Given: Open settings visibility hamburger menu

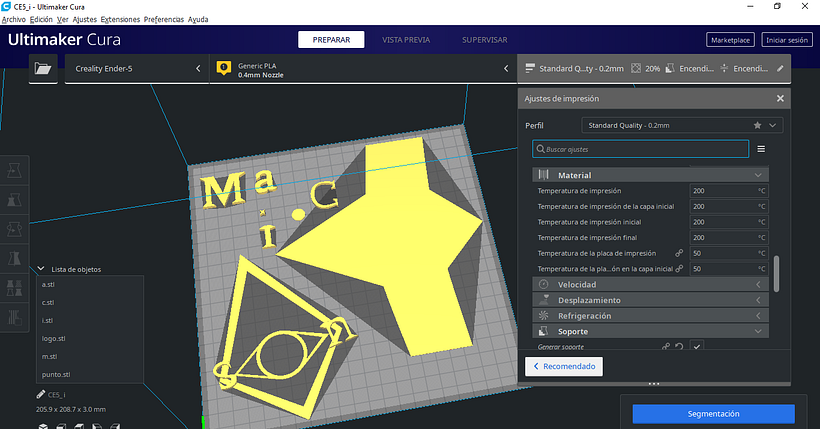Looking at the screenshot, I should point(761,149).
